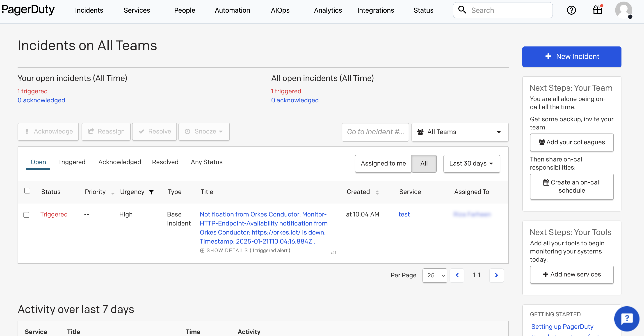Check the select-all incidents checkbox

click(27, 191)
